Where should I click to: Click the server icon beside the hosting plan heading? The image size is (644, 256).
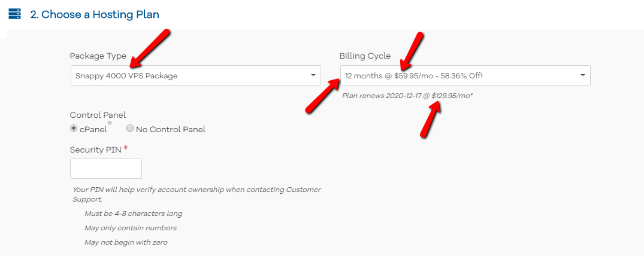(14, 14)
